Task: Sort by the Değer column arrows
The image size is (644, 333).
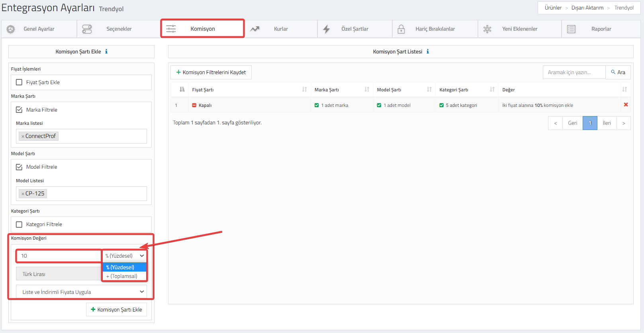Action: (x=624, y=89)
